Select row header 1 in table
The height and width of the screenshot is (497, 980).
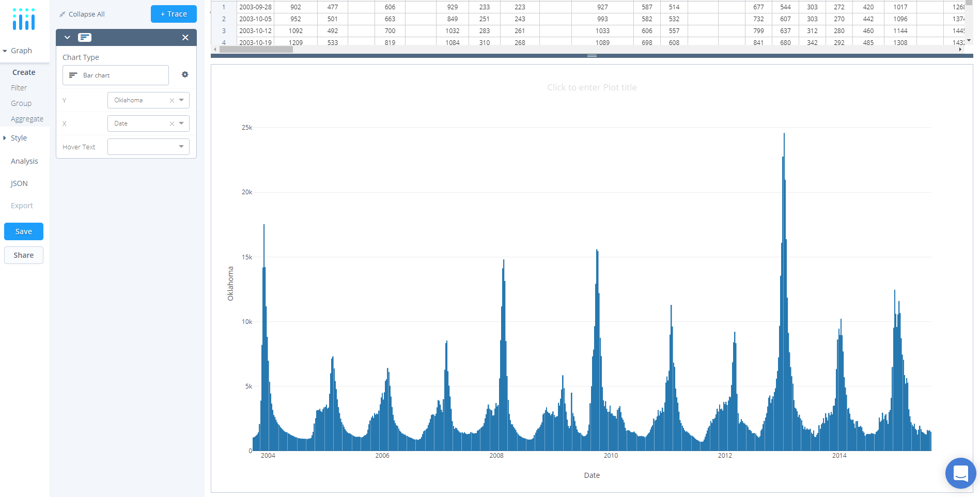coord(224,7)
